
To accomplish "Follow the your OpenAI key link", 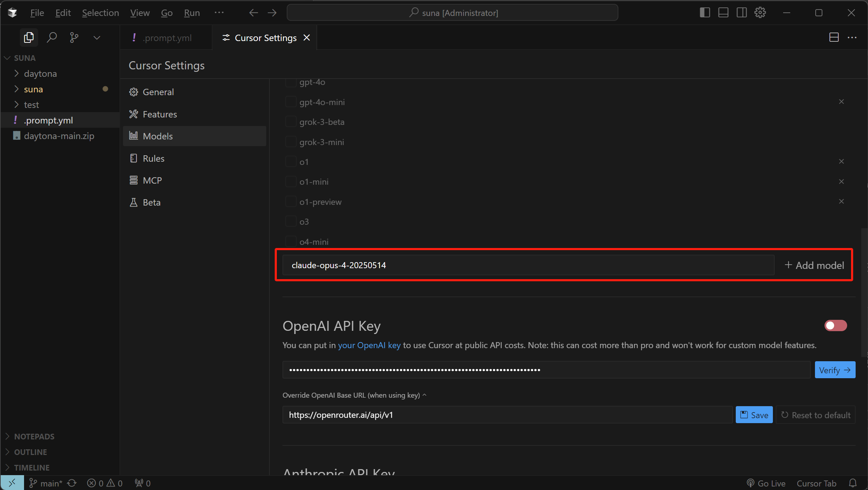I will click(369, 345).
